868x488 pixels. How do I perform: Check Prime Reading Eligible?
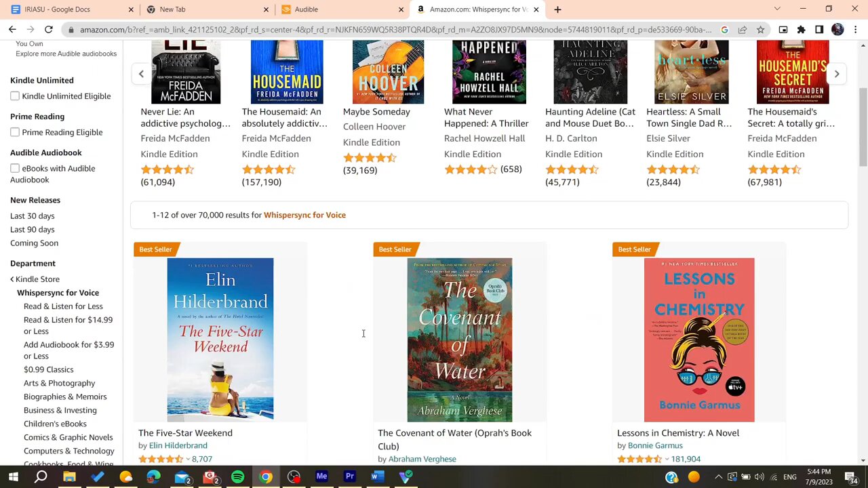(15, 132)
